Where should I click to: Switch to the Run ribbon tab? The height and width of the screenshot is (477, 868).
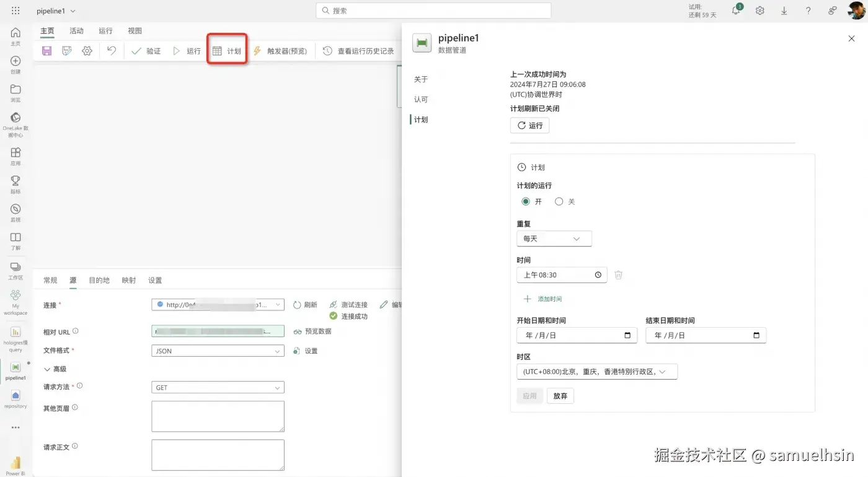(105, 31)
